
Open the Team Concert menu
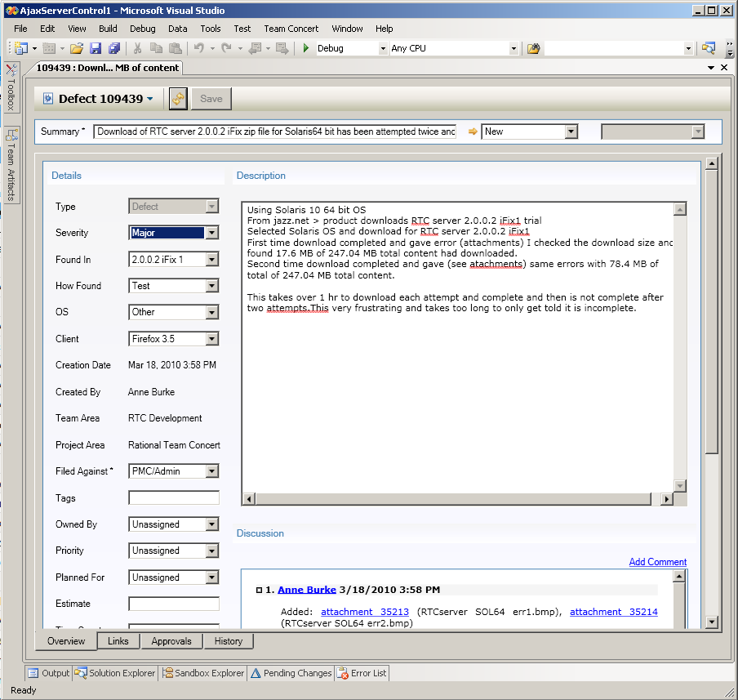pos(291,29)
